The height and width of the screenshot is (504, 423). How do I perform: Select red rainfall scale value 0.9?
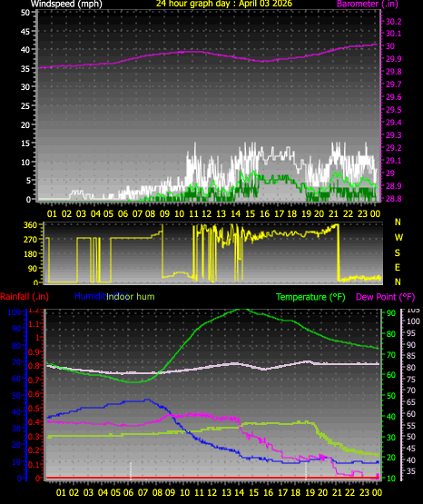(x=34, y=352)
